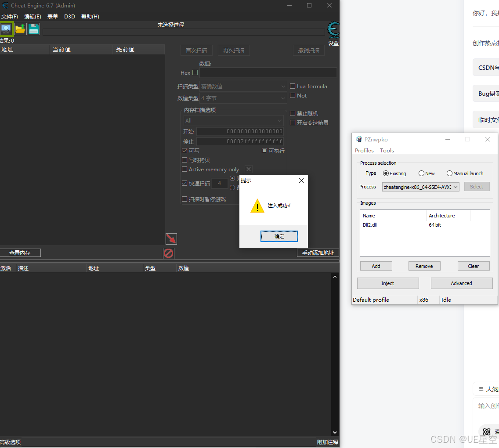Click the 大纲 outline icon

(481, 389)
